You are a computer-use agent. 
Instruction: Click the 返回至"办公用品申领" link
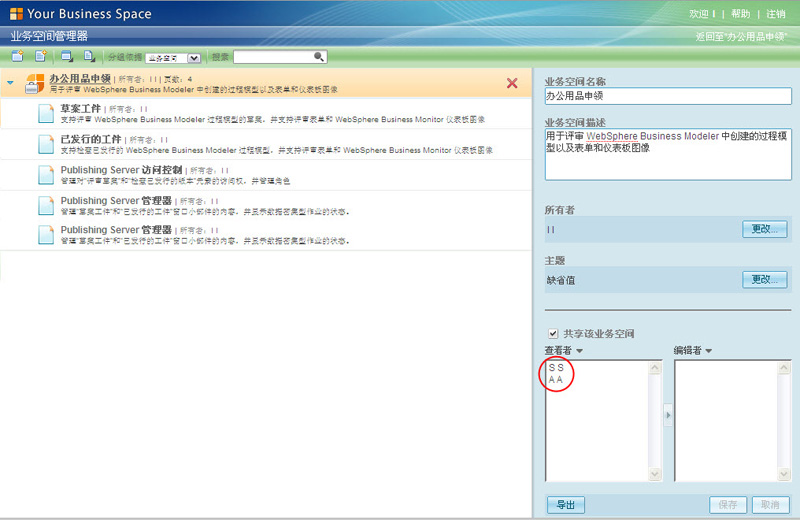(741, 37)
